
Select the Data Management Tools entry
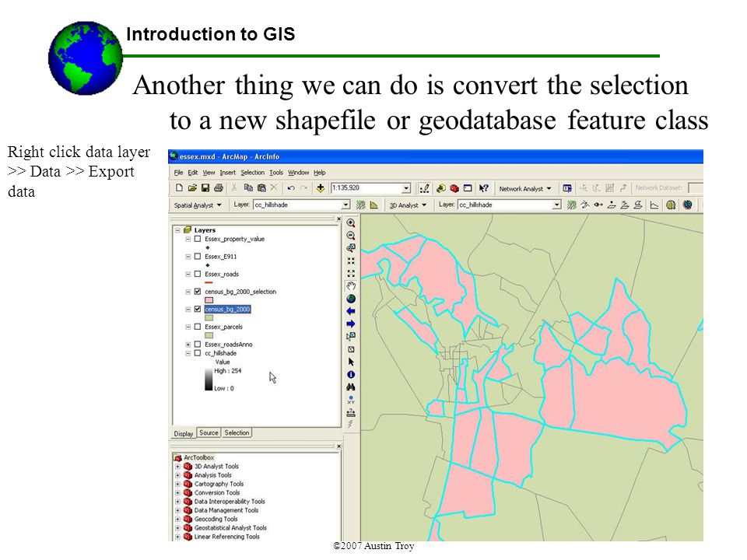[x=226, y=510]
